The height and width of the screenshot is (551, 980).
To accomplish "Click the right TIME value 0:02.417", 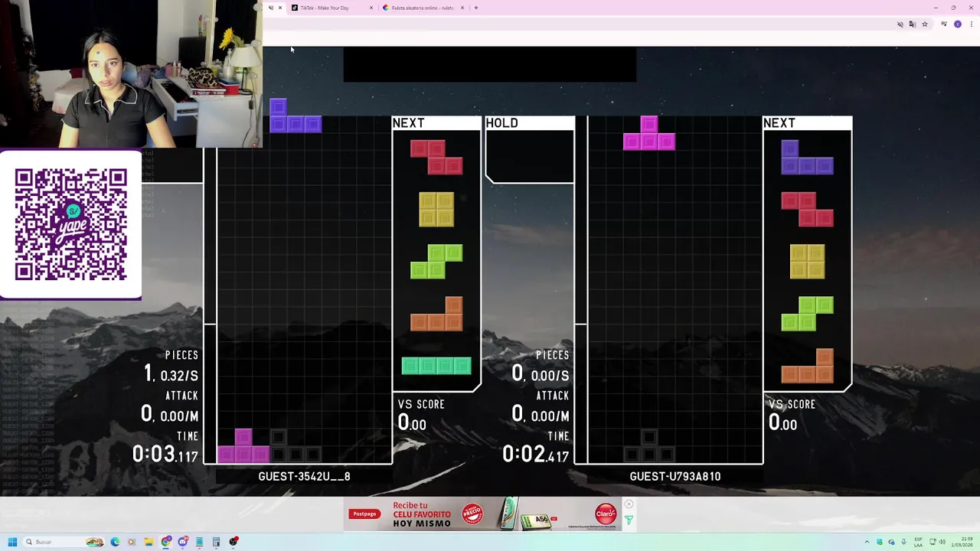I will pyautogui.click(x=535, y=455).
